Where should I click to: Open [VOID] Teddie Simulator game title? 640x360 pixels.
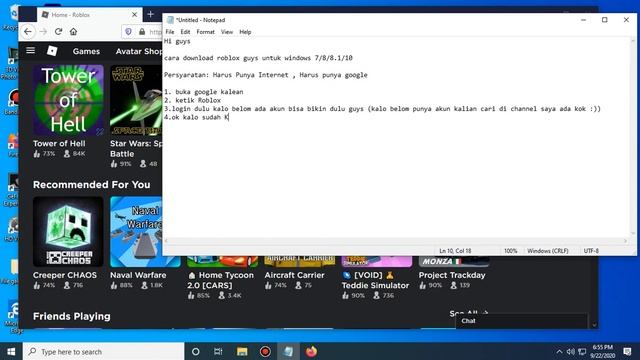pyautogui.click(x=375, y=280)
